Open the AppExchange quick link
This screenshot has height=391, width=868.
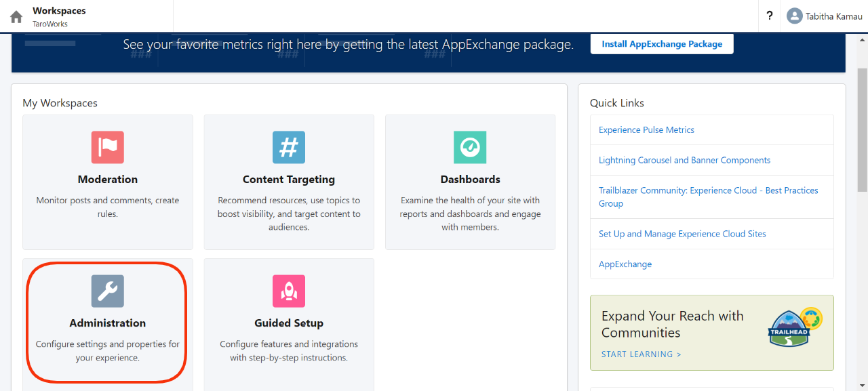tap(625, 264)
